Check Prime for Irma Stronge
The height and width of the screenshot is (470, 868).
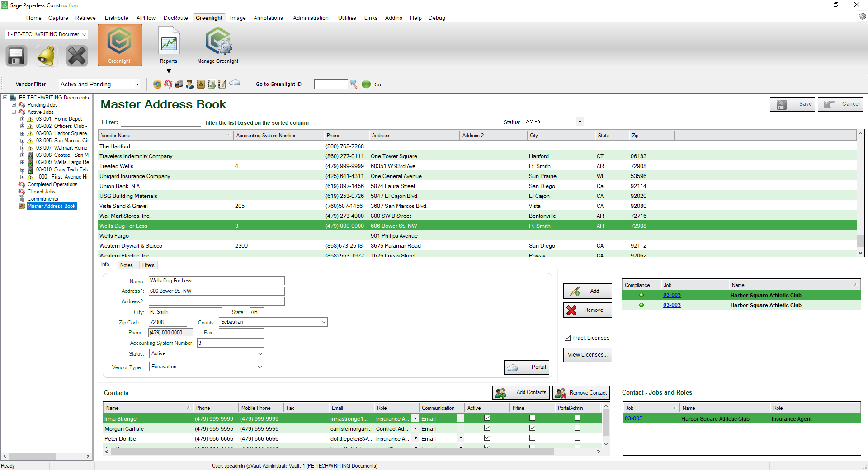(x=532, y=418)
